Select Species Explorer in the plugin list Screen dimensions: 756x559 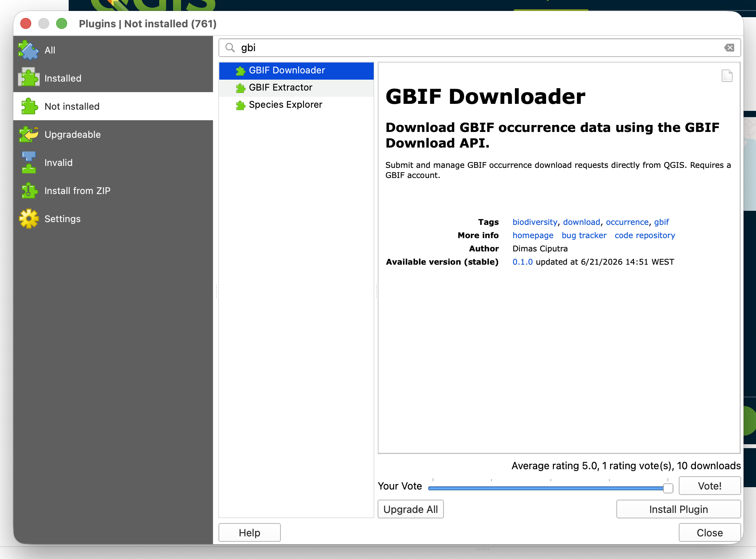point(296,105)
